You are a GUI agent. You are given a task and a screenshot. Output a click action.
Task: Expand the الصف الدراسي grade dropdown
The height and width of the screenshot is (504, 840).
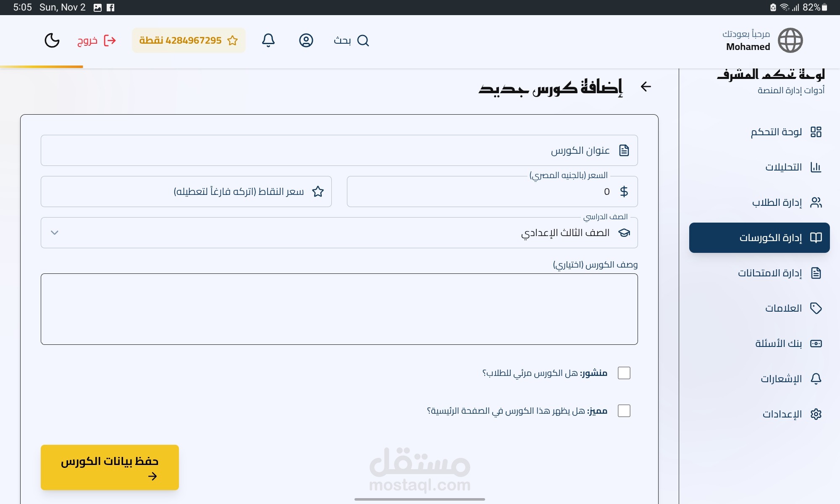click(339, 233)
